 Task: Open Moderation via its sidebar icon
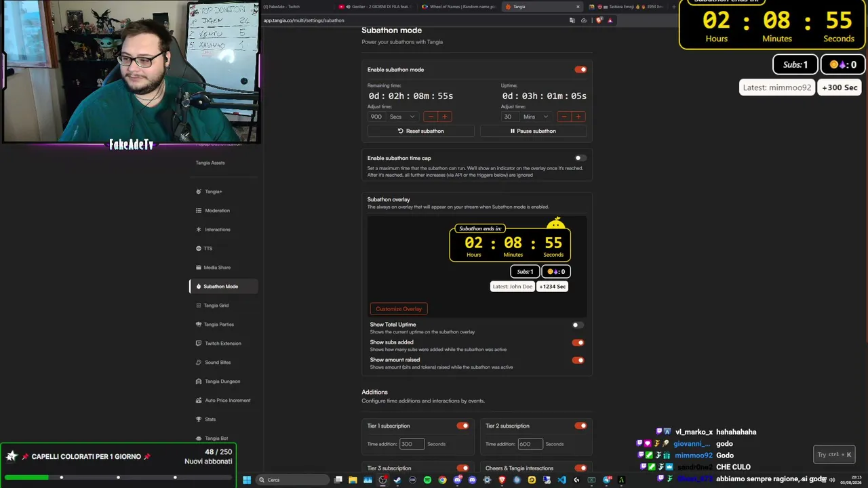point(198,211)
